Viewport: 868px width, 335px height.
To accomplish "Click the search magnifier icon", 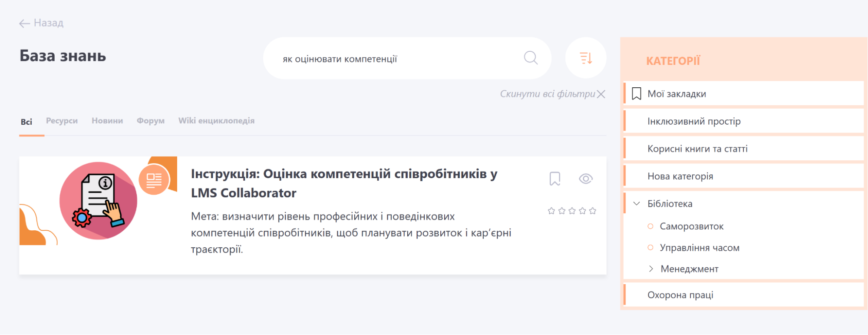I will coord(530,58).
